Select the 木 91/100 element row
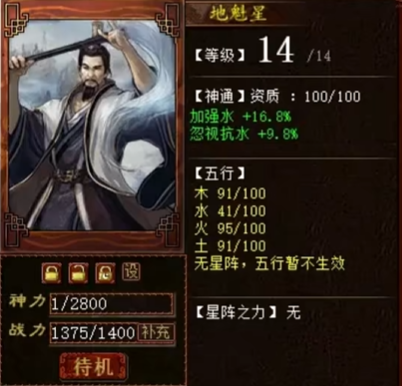 (x=230, y=194)
